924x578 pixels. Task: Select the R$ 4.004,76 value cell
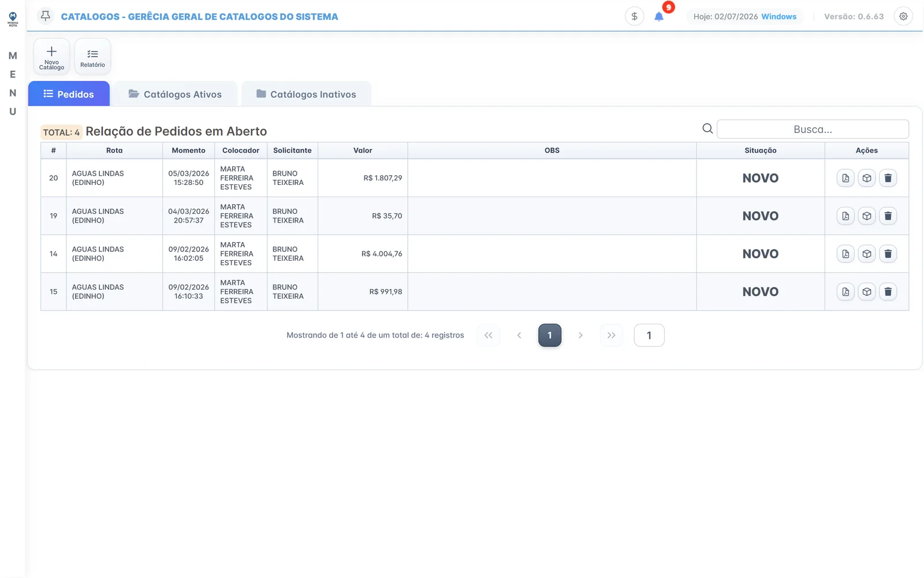(x=363, y=254)
